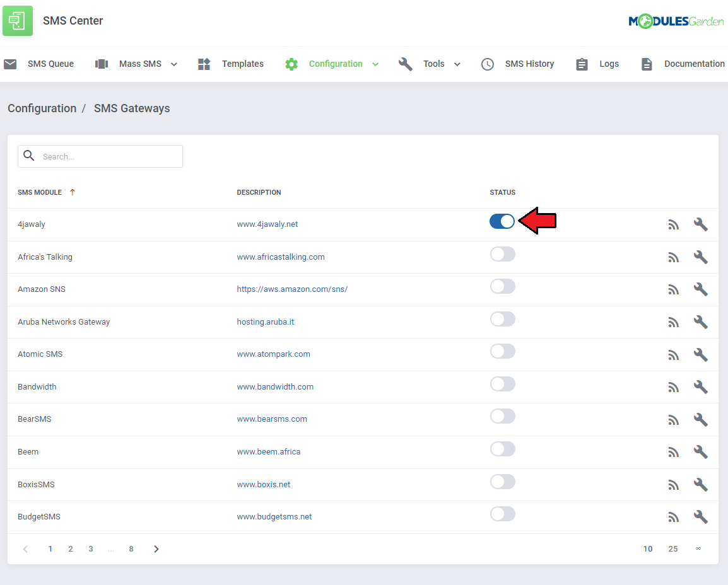Click the feed icon for 4jawaly
The height and width of the screenshot is (585, 728).
pos(674,225)
